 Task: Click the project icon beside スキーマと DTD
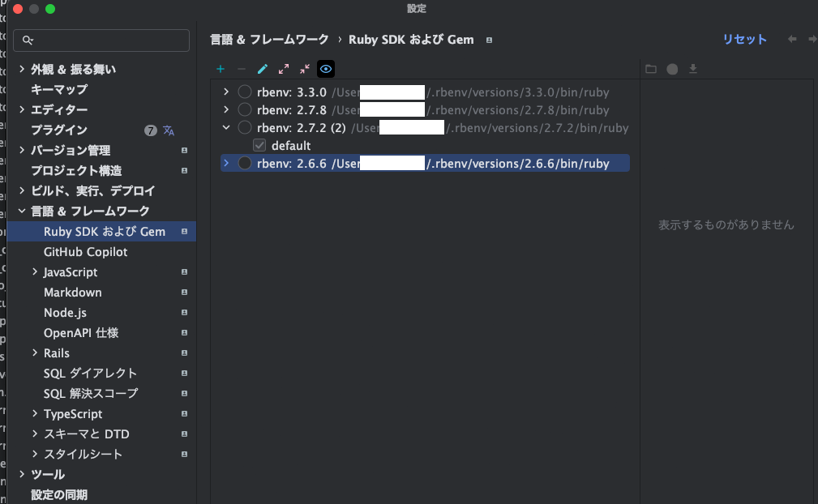[184, 434]
